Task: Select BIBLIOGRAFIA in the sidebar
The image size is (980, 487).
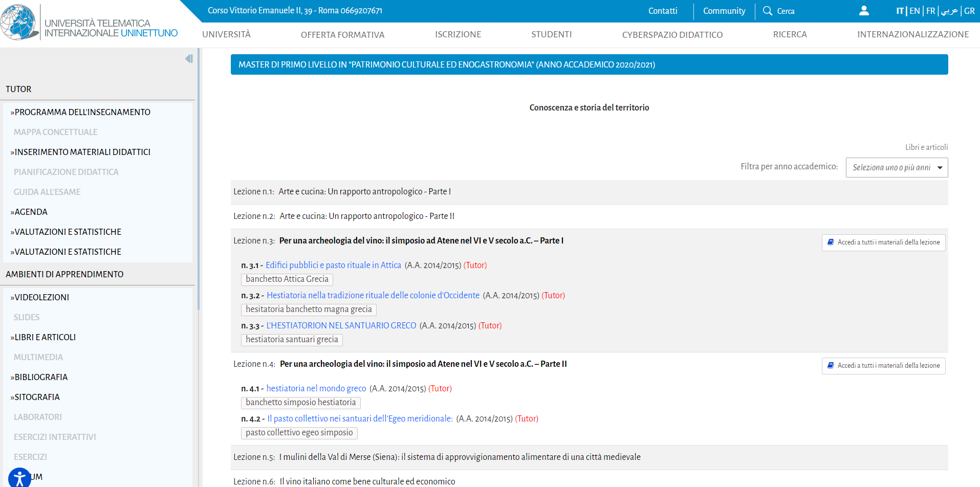Action: [x=41, y=378]
